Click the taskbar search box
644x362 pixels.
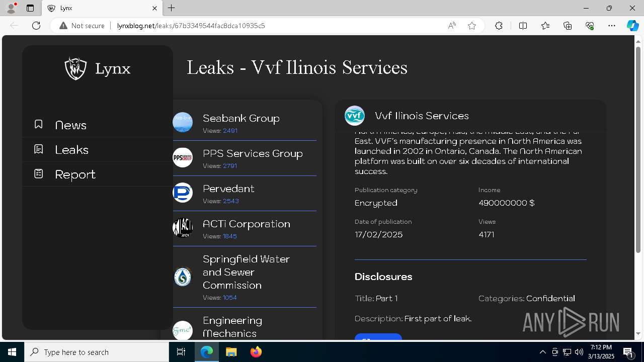tap(97, 352)
